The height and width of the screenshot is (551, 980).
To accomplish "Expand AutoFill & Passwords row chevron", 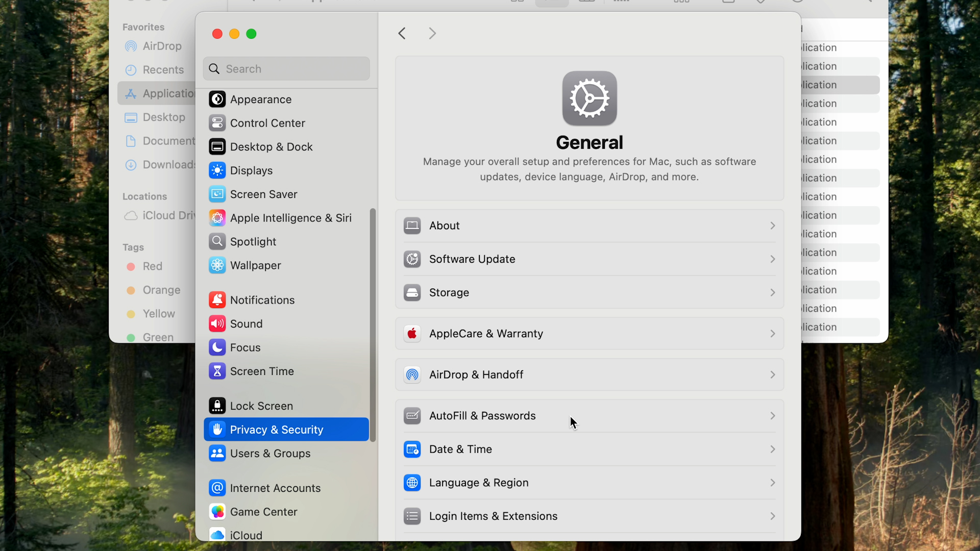I will (x=772, y=416).
